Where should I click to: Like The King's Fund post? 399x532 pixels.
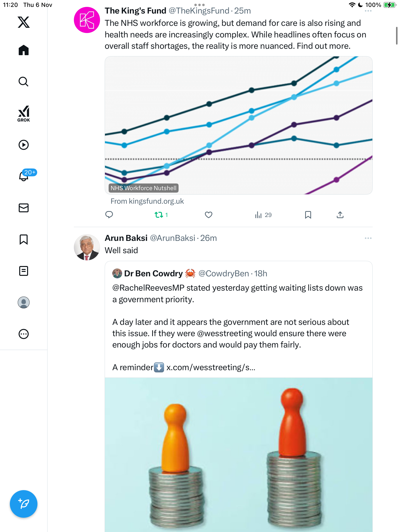pyautogui.click(x=208, y=215)
